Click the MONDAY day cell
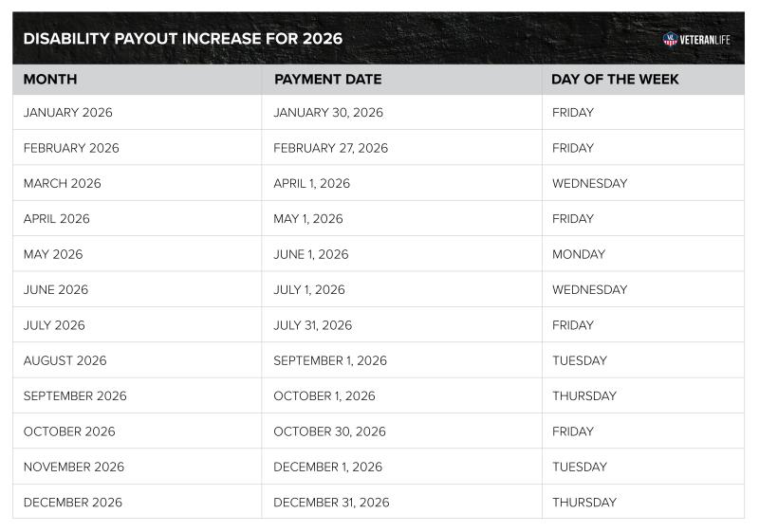The width and height of the screenshot is (759, 532). (x=579, y=254)
